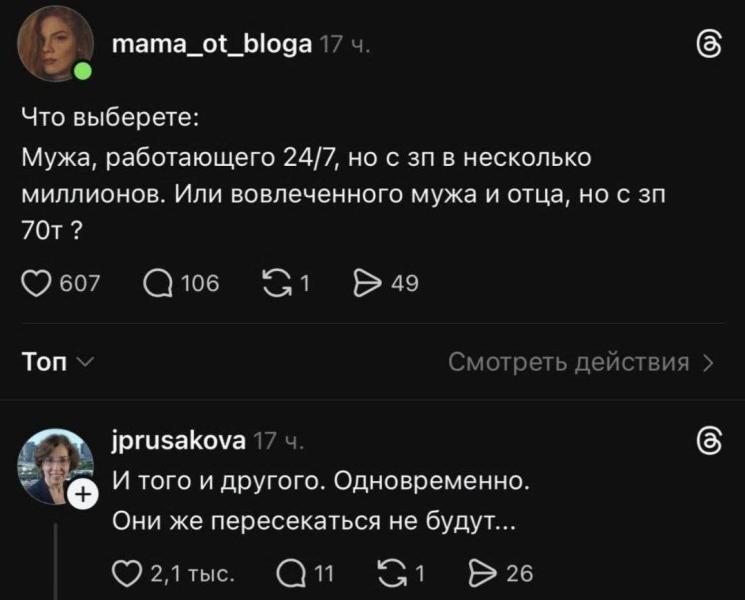Tap the Threads logo beside jprusakova's reply
745x600 pixels.
[707, 441]
